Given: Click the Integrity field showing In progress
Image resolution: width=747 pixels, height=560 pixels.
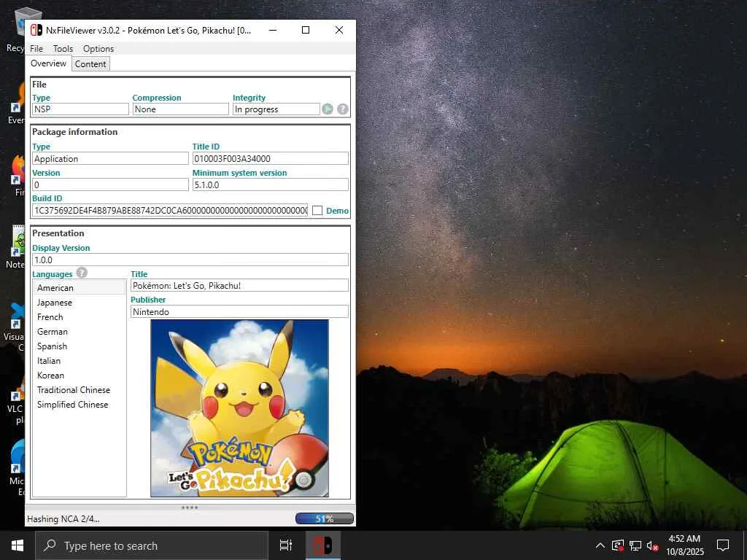Looking at the screenshot, I should (276, 109).
